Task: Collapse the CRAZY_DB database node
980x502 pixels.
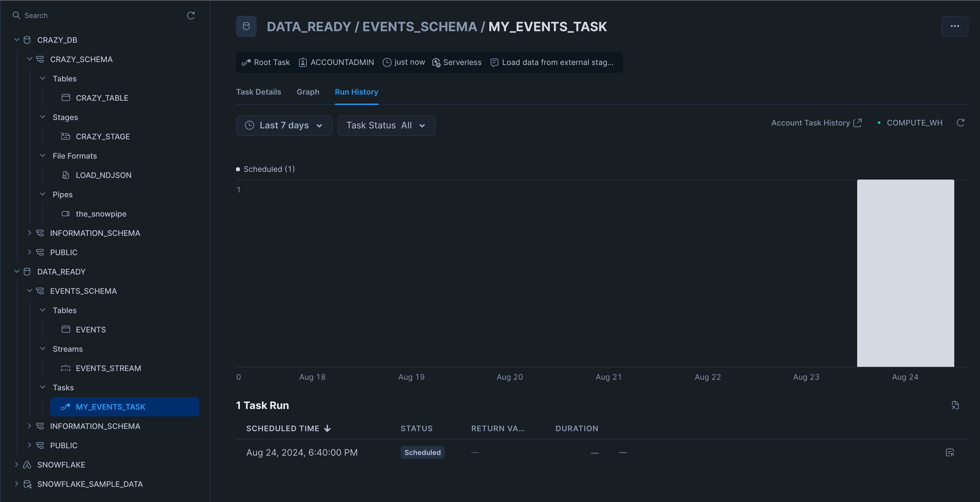Action: 16,40
